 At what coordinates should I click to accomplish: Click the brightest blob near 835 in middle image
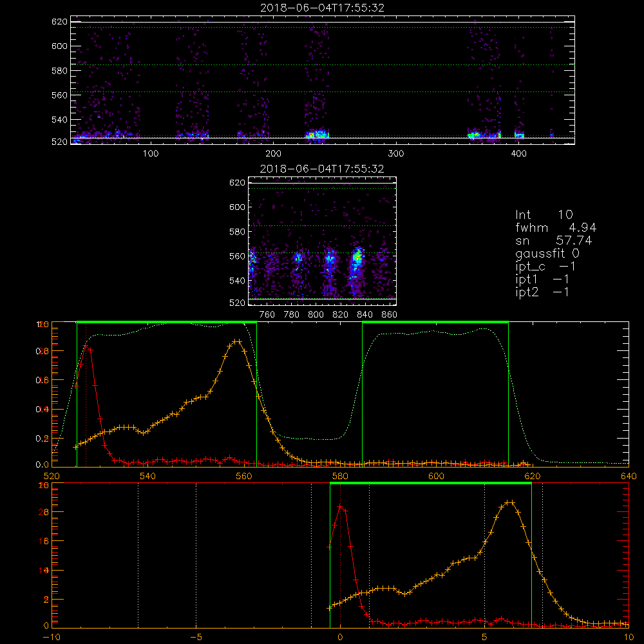[x=357, y=258]
